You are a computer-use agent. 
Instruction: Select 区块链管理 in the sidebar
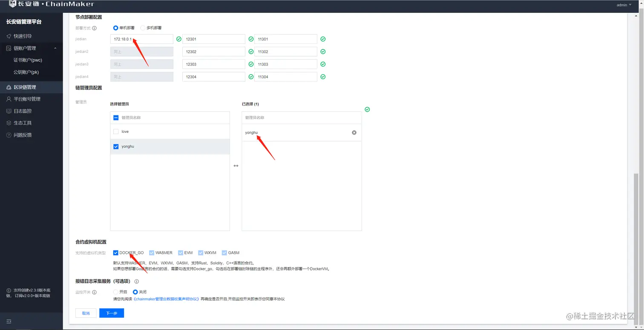click(x=31, y=87)
